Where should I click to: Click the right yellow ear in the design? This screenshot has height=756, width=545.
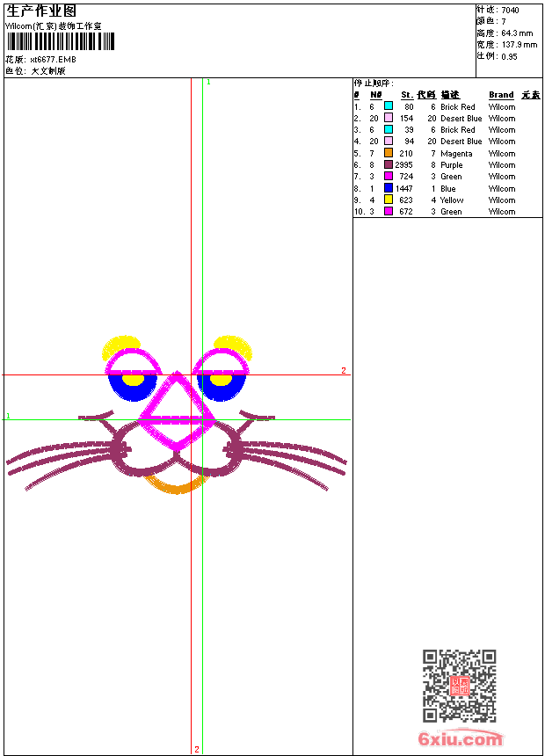click(x=234, y=346)
